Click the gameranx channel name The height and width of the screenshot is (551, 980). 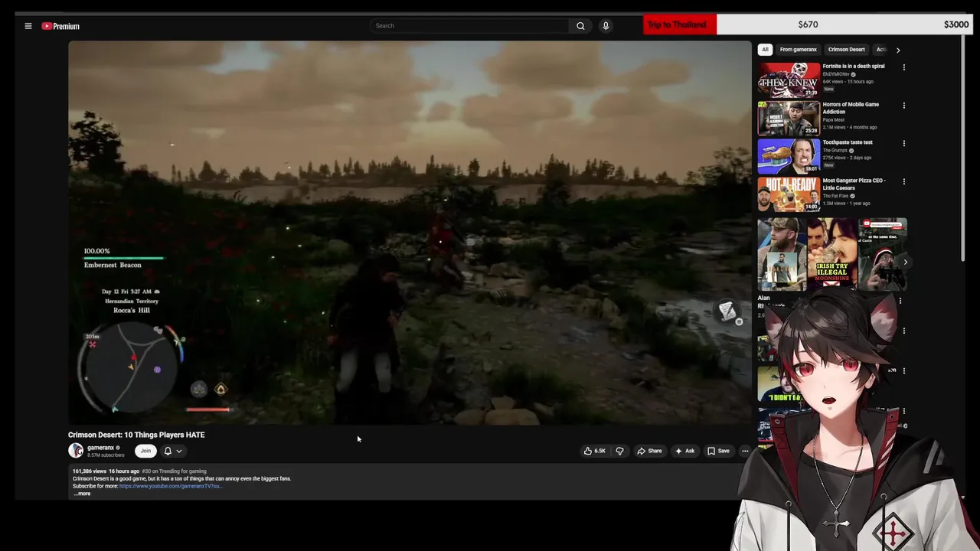coord(100,448)
